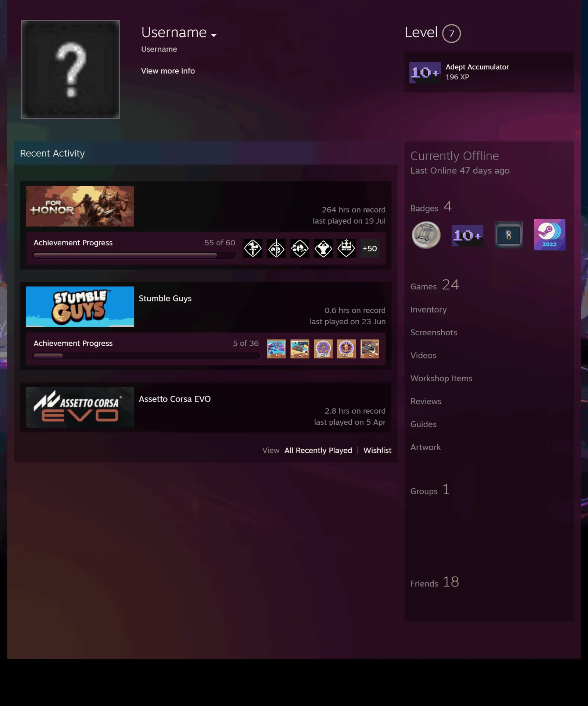Screen dimensions: 588x706
Task: View All Recently Played games
Action: click(x=318, y=450)
